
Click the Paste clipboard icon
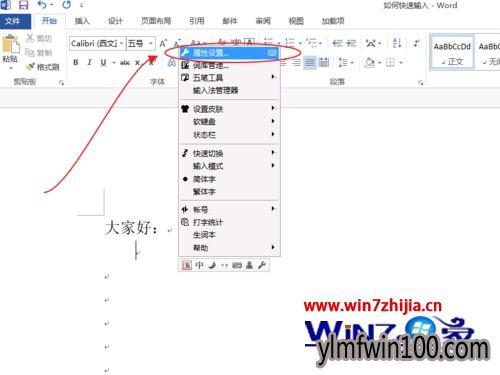pos(10,44)
